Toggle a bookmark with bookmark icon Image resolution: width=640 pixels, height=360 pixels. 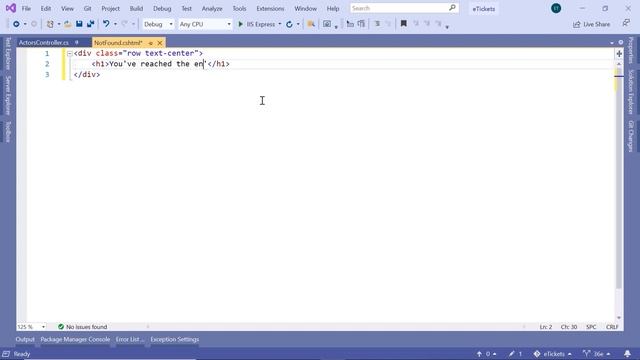click(403, 24)
